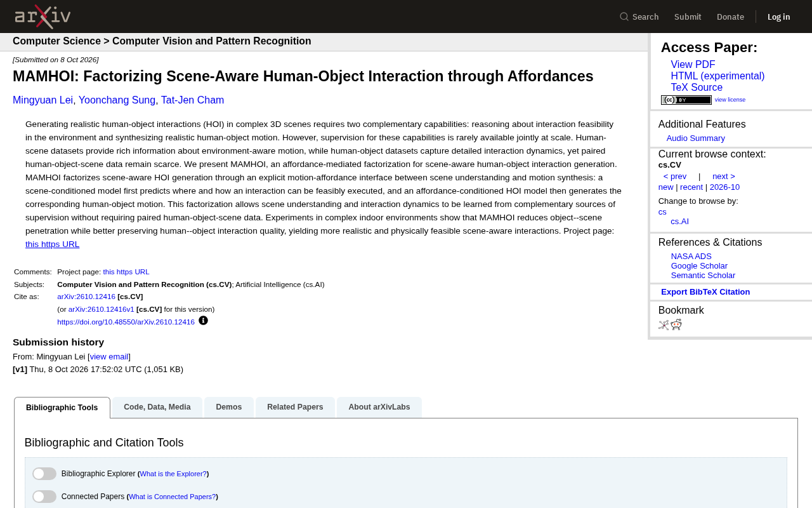
Task: Open the HTML (experimental) version
Action: click(x=717, y=76)
